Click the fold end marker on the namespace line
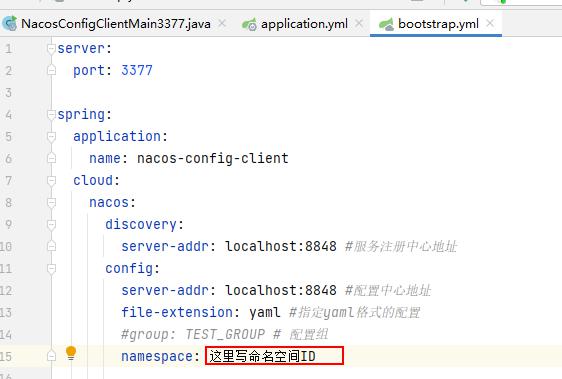The image size is (562, 379). pyautogui.click(x=51, y=356)
